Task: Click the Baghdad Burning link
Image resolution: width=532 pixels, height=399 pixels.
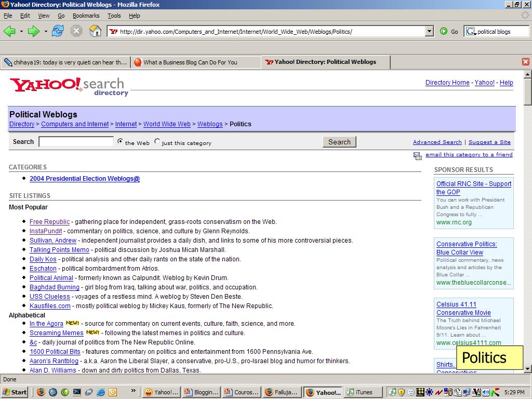Action: point(54,287)
